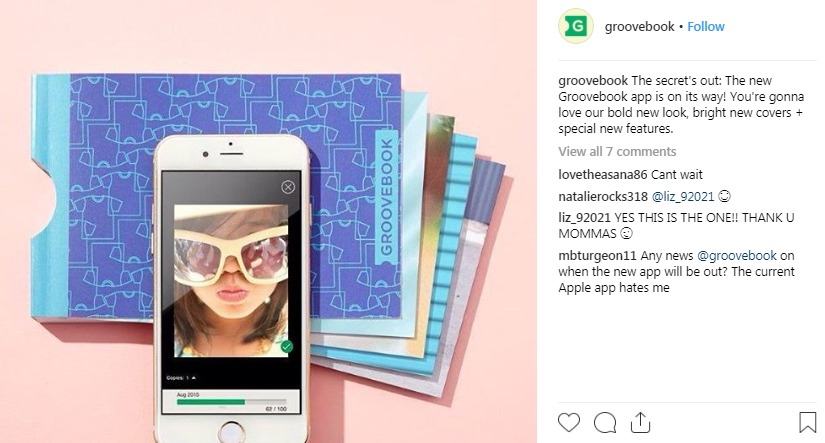Like the post with heart icon
This screenshot has width=825, height=443.
tap(569, 422)
